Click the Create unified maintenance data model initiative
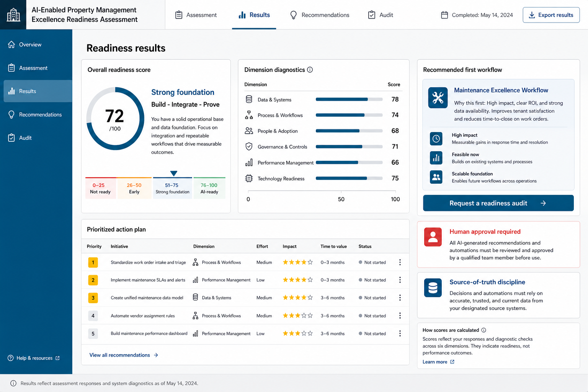The height and width of the screenshot is (392, 588). point(147,297)
